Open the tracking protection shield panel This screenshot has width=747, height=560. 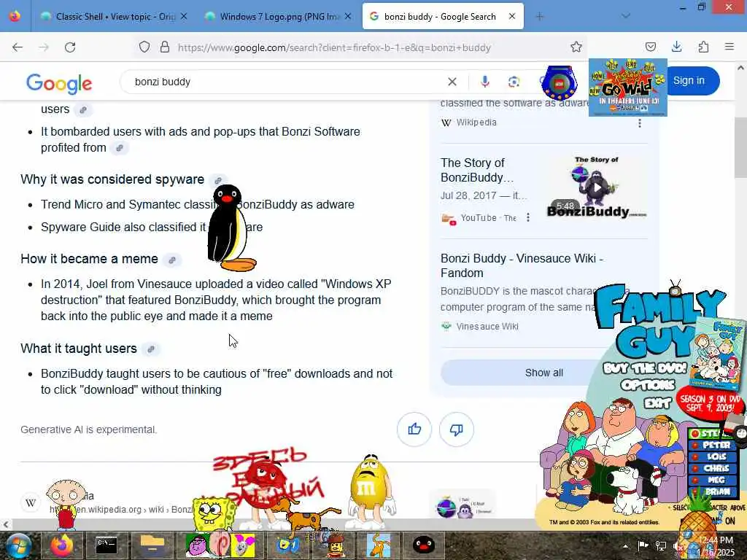point(144,47)
